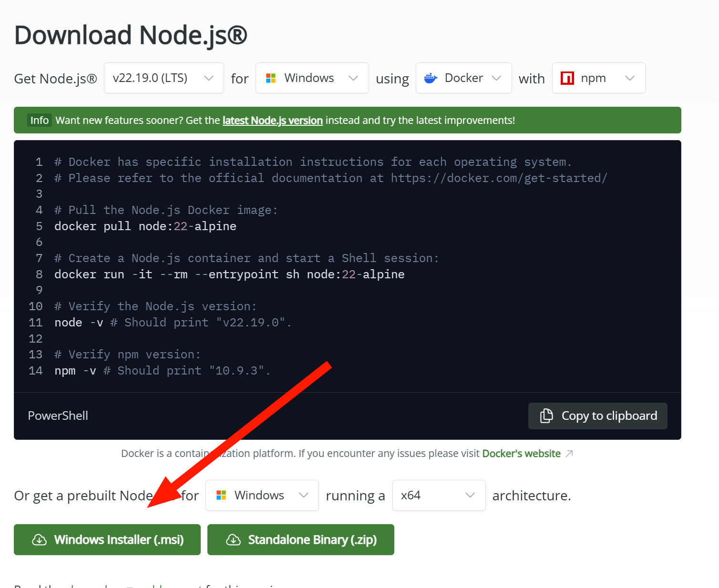
Task: Click the 'Download Node.js®' heading
Action: 131,35
